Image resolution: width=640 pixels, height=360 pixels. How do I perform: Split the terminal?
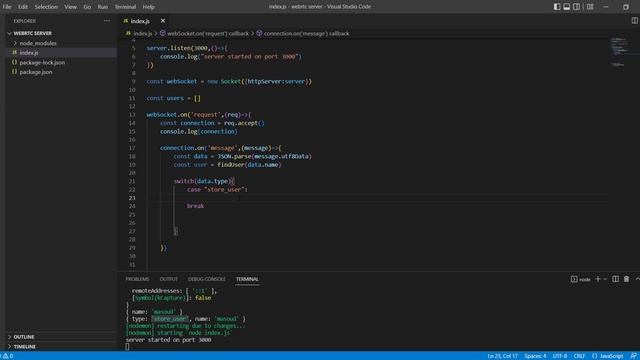point(616,279)
